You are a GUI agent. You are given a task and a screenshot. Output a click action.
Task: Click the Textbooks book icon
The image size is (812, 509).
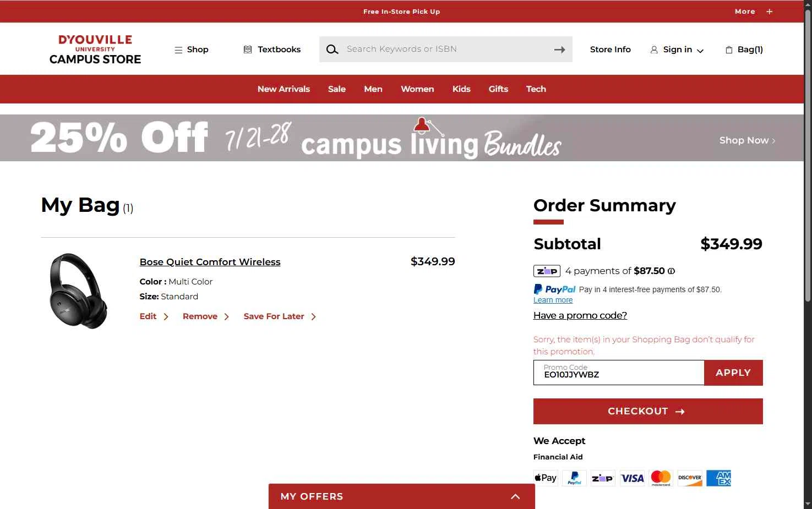point(248,50)
